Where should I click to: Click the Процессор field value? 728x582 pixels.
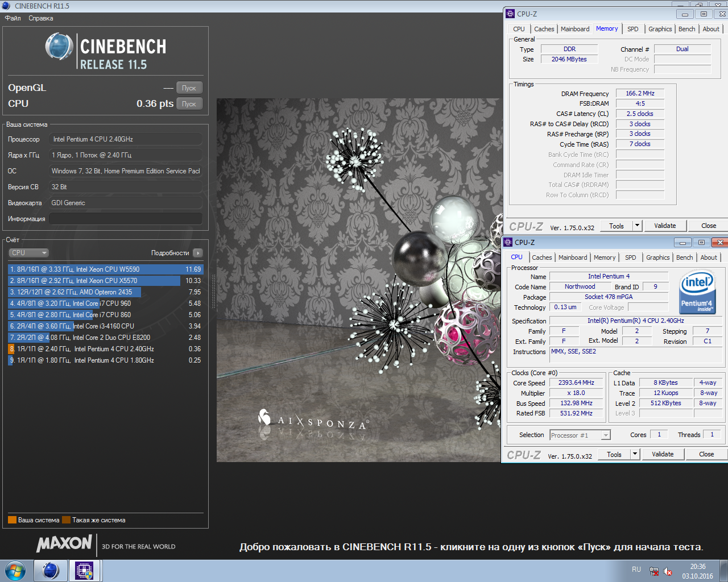[126, 139]
